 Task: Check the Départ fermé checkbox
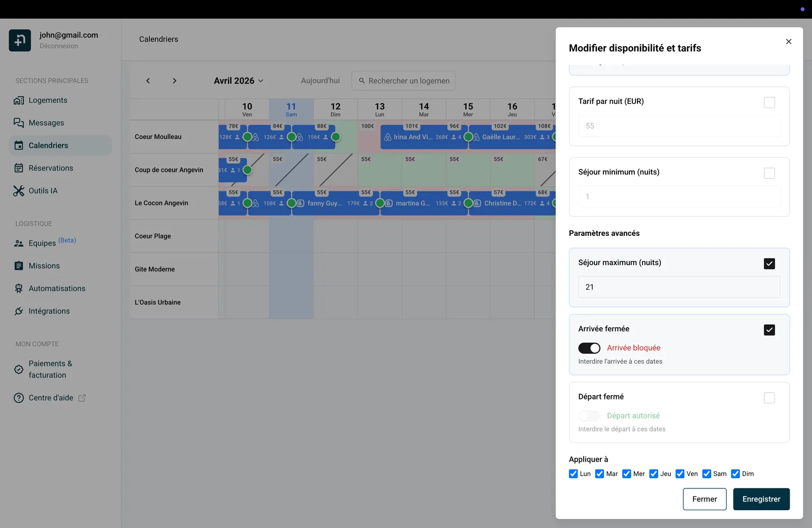tap(769, 398)
